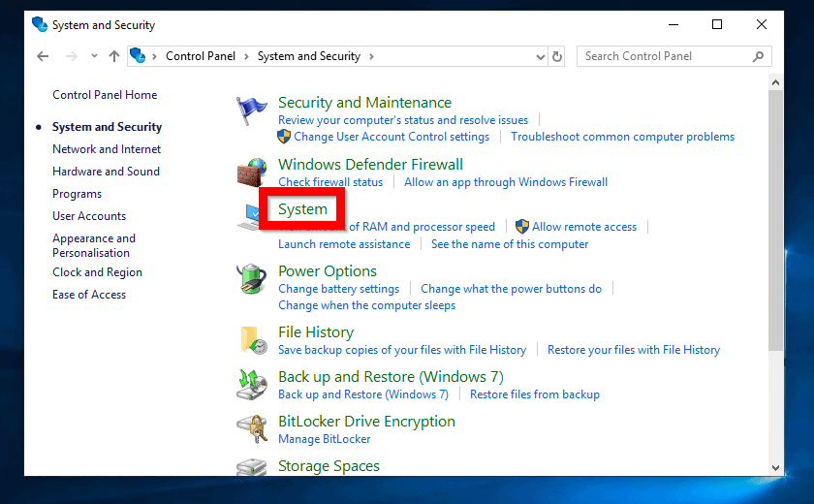814x504 pixels.
Task: Click the Control Panel icon in address bar
Action: [138, 55]
